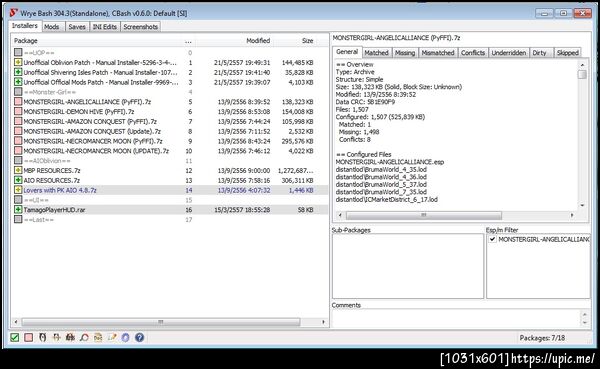The image size is (600, 369).
Task: Click the grey marker icon of ==AIOblivion==
Action: point(18,160)
